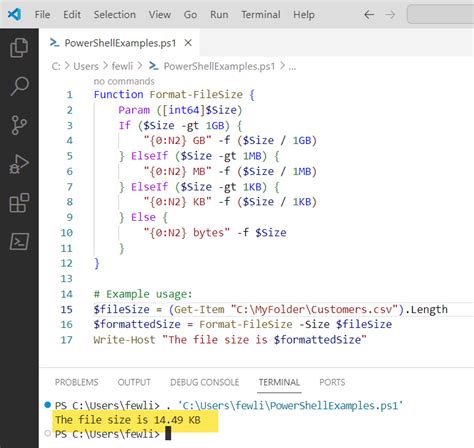Click the Write-Host line 17
The height and width of the screenshot is (448, 474).
click(x=230, y=340)
